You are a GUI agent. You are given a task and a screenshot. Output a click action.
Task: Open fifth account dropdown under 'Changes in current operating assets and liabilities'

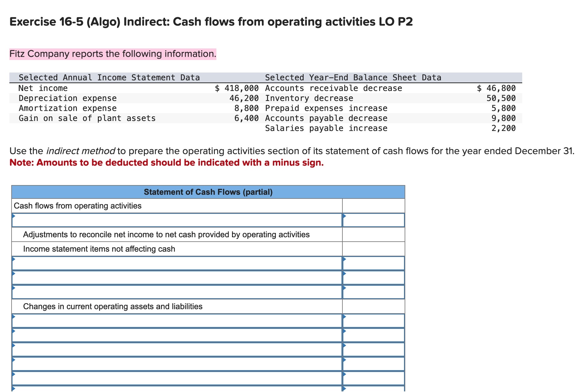(177, 378)
